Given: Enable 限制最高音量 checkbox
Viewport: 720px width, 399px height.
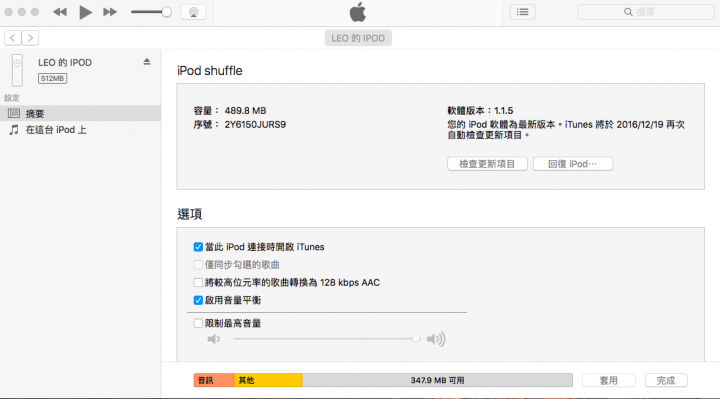Looking at the screenshot, I should pyautogui.click(x=198, y=323).
